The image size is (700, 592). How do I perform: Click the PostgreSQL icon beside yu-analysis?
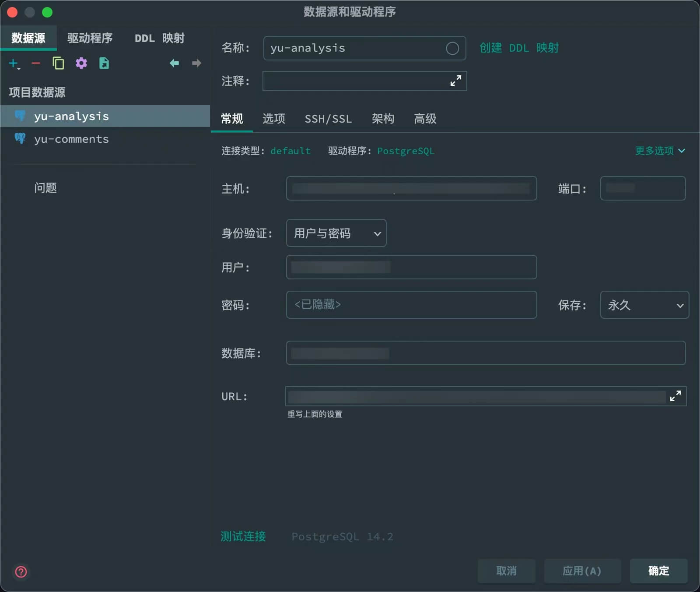point(20,116)
